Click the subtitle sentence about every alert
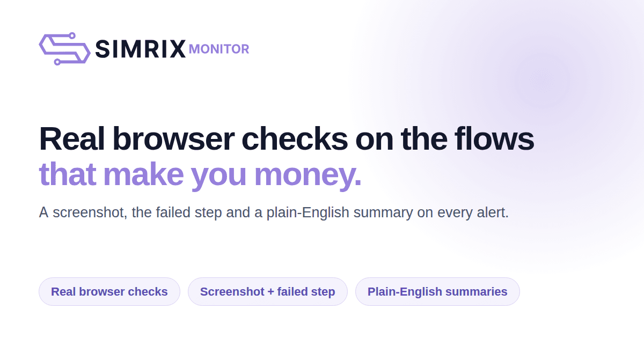 [274, 212]
